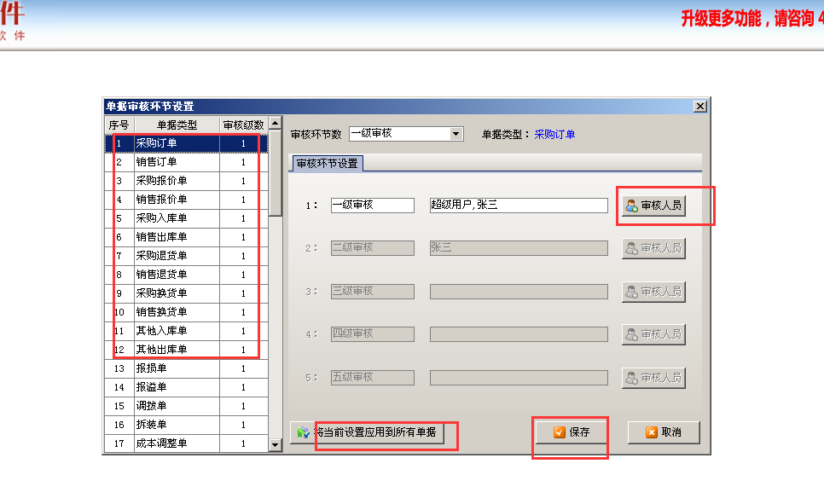
Task: Close the 单据审核环节设置 dialog
Action: pyautogui.click(x=700, y=106)
